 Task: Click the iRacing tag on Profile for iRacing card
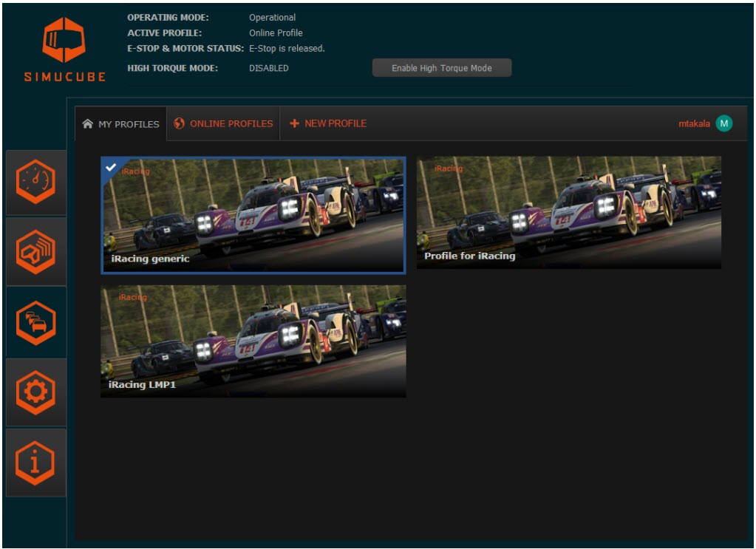point(449,168)
